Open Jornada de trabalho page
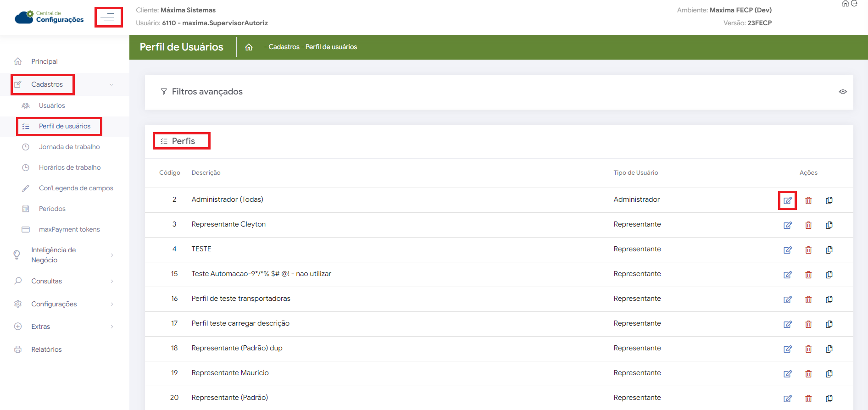Viewport: 868px width, 410px height. click(69, 147)
